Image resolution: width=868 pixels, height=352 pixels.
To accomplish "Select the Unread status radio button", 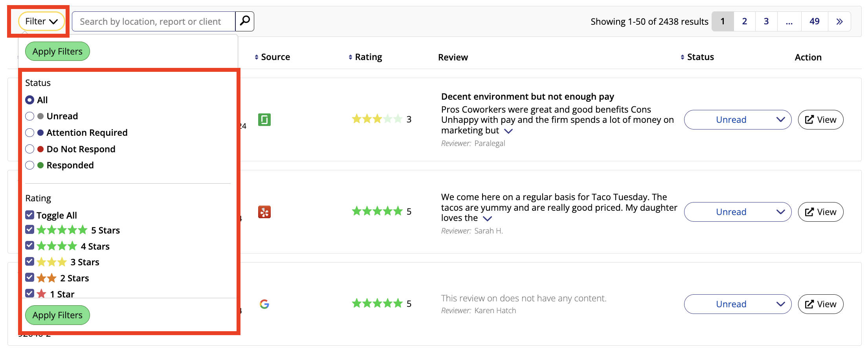I will click(30, 116).
